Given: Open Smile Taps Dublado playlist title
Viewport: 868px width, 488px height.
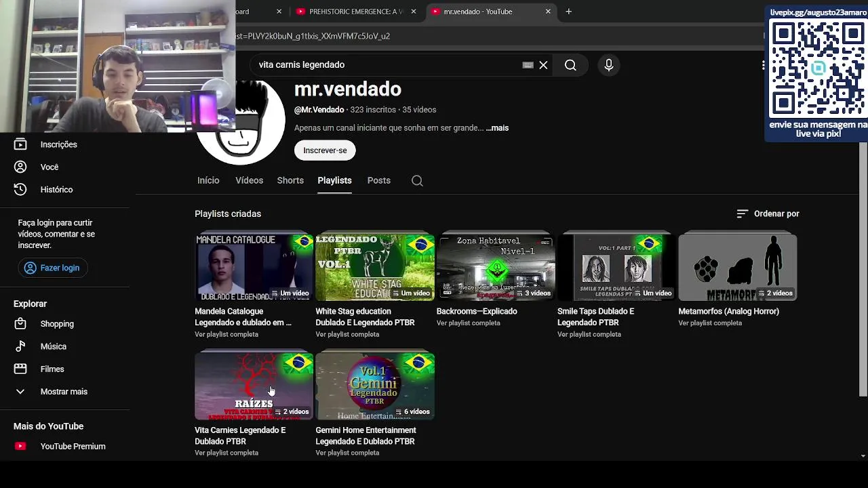Looking at the screenshot, I should (x=595, y=317).
